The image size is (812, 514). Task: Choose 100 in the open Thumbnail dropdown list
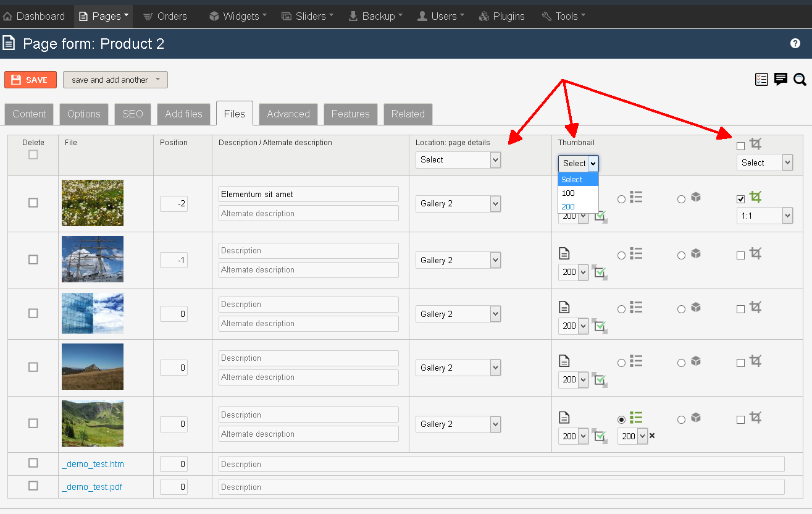click(x=578, y=193)
